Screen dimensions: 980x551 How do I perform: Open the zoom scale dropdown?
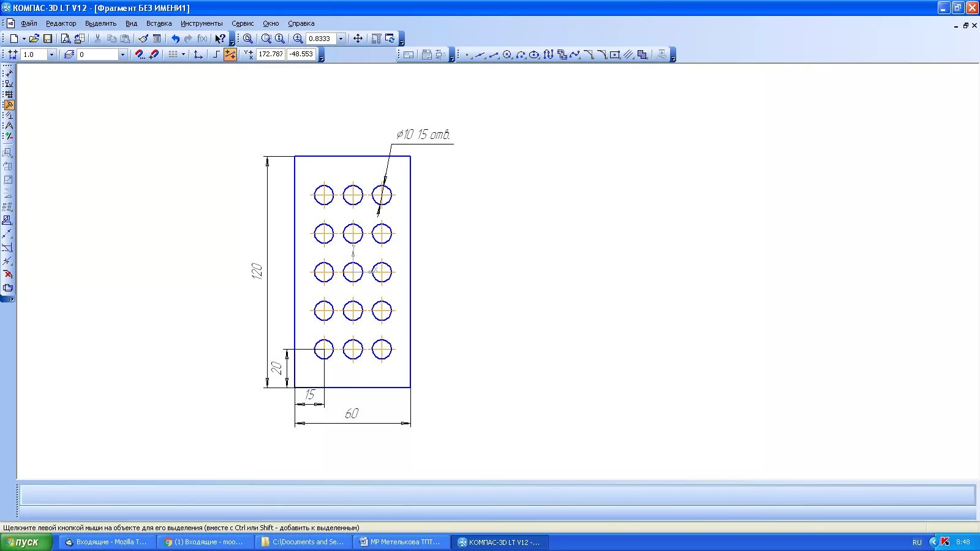341,39
